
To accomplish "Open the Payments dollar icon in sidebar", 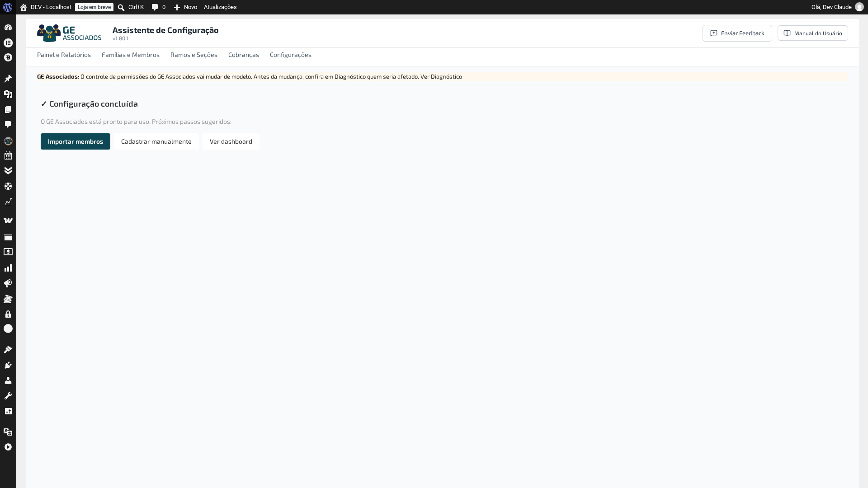I will point(8,252).
